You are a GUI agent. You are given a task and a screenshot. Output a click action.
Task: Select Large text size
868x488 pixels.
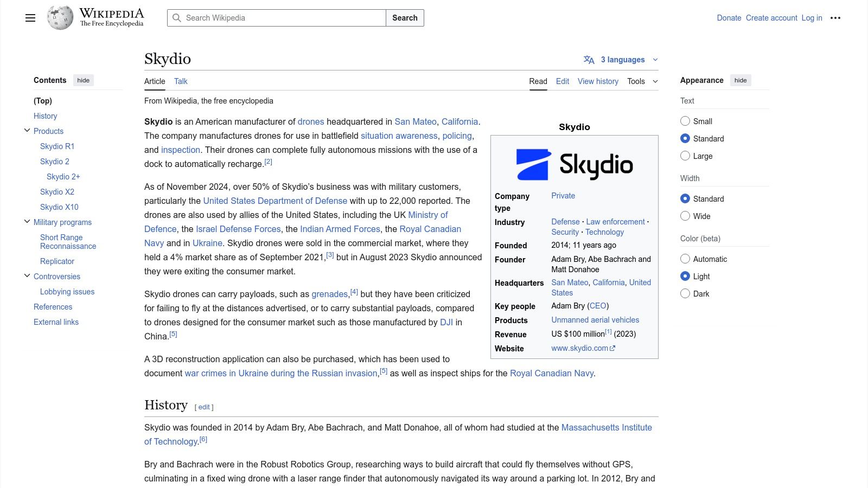click(685, 156)
